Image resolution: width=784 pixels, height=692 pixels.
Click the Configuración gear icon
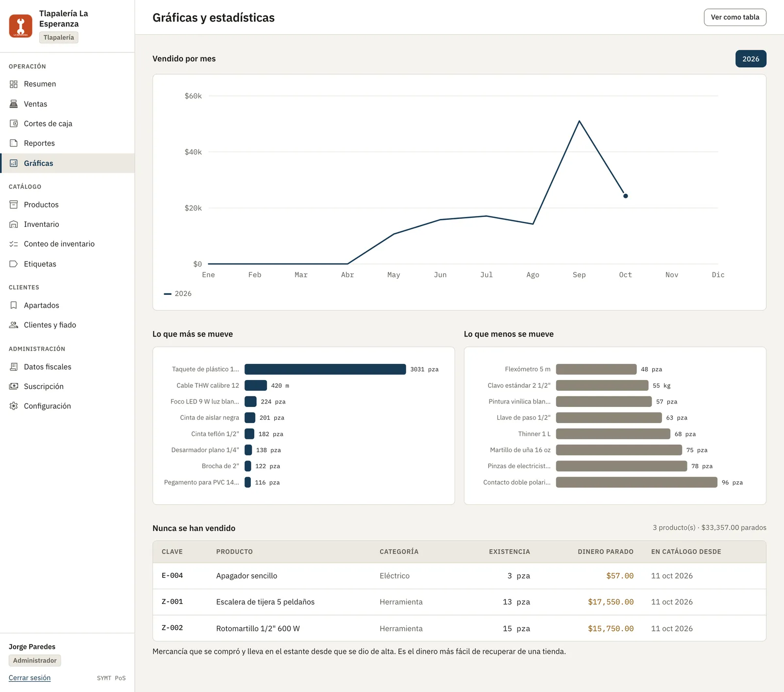tap(14, 406)
